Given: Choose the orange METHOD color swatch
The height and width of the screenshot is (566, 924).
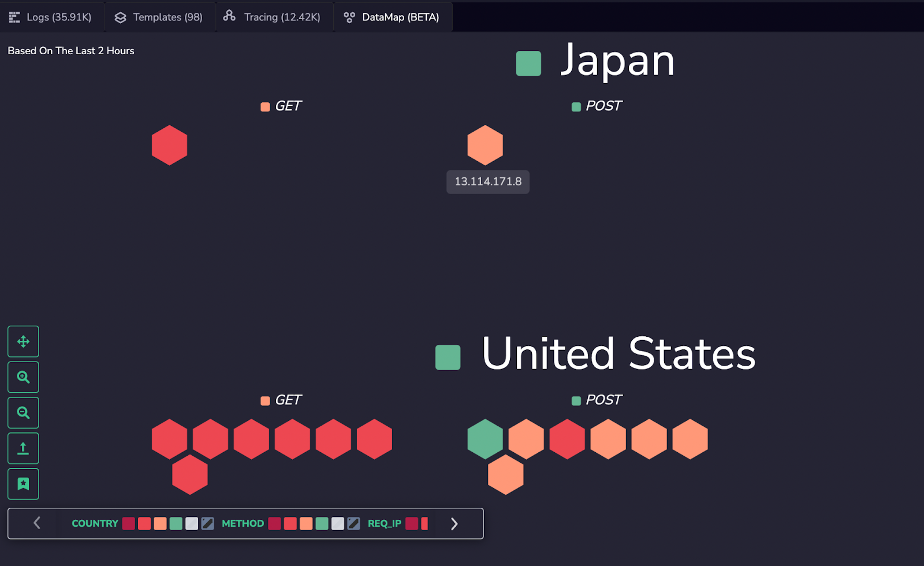Looking at the screenshot, I should point(306,523).
